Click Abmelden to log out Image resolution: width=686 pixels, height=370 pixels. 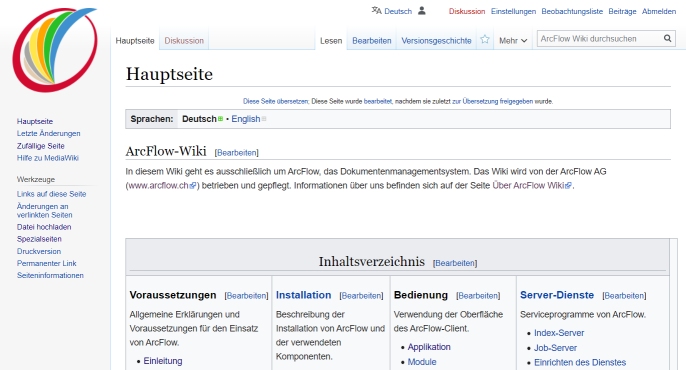point(659,11)
